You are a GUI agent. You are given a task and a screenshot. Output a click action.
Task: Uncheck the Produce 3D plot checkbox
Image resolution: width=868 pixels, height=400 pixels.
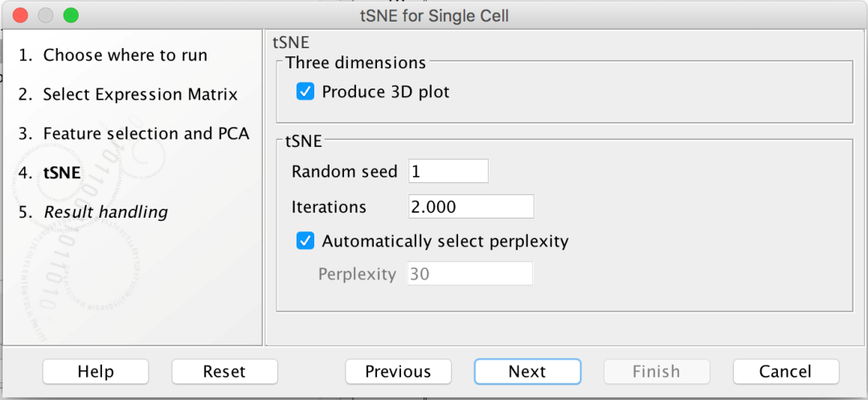click(x=305, y=92)
